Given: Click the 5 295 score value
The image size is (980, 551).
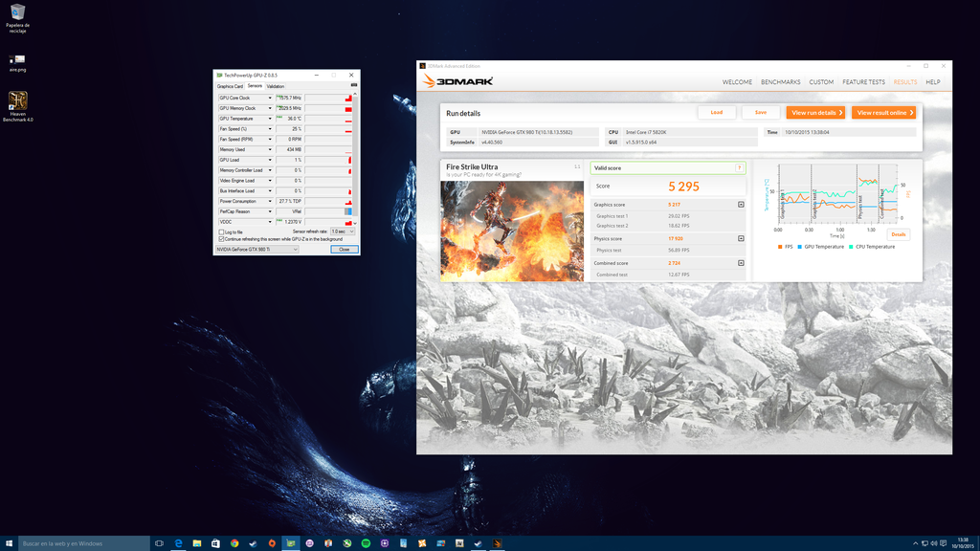Looking at the screenshot, I should (x=683, y=187).
